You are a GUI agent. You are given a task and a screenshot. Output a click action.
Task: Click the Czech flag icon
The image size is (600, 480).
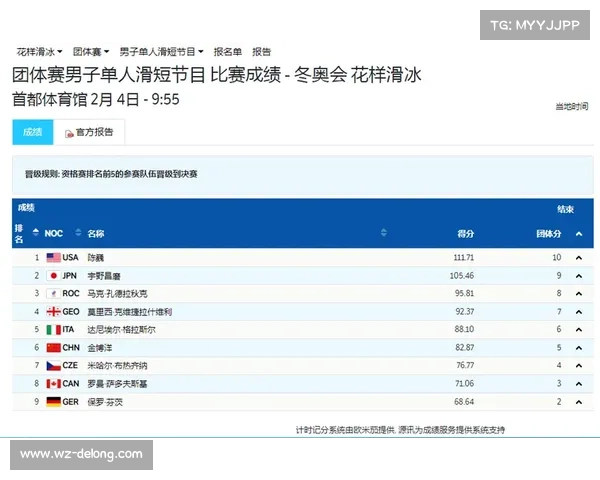pos(54,366)
